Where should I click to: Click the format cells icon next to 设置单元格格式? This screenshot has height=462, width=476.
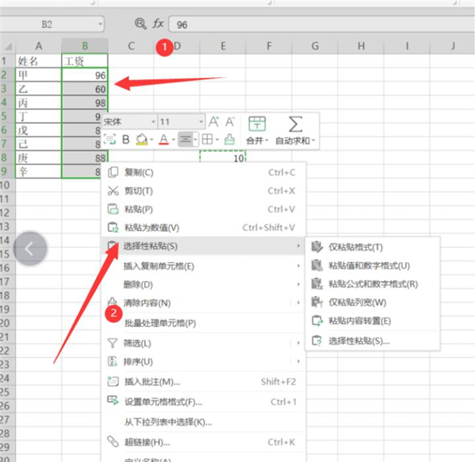(113, 401)
